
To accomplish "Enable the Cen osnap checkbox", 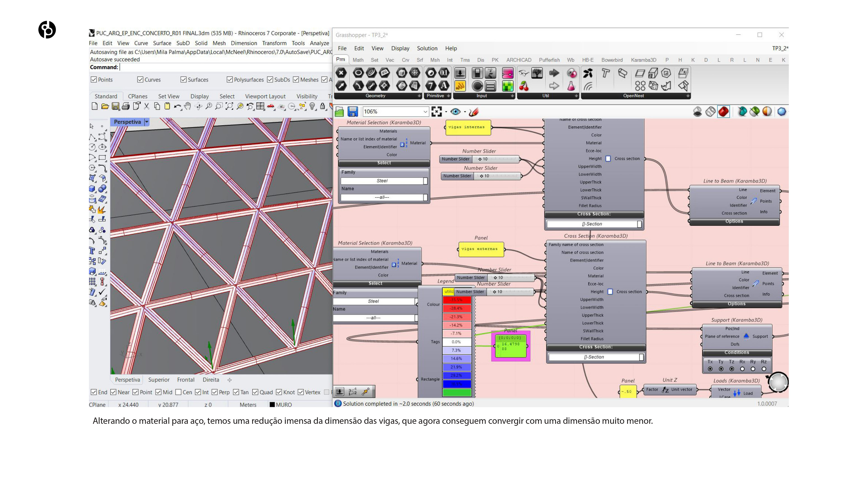I will 179,392.
